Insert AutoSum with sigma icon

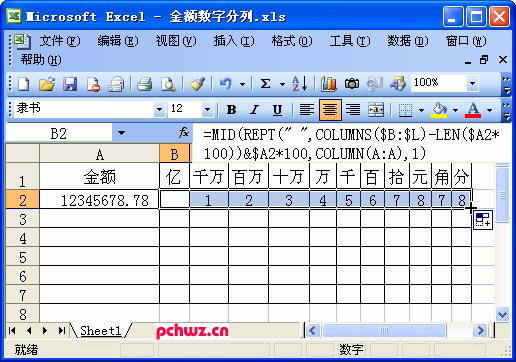[x=265, y=84]
